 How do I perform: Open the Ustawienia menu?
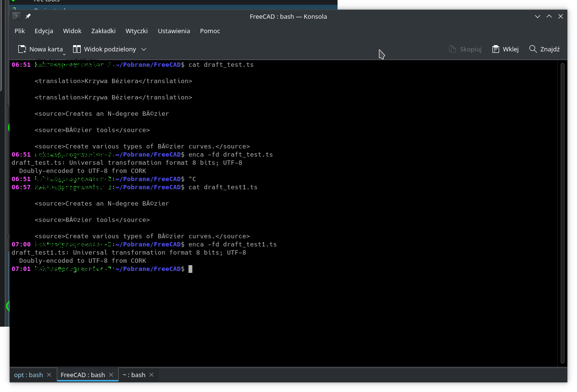tap(174, 31)
